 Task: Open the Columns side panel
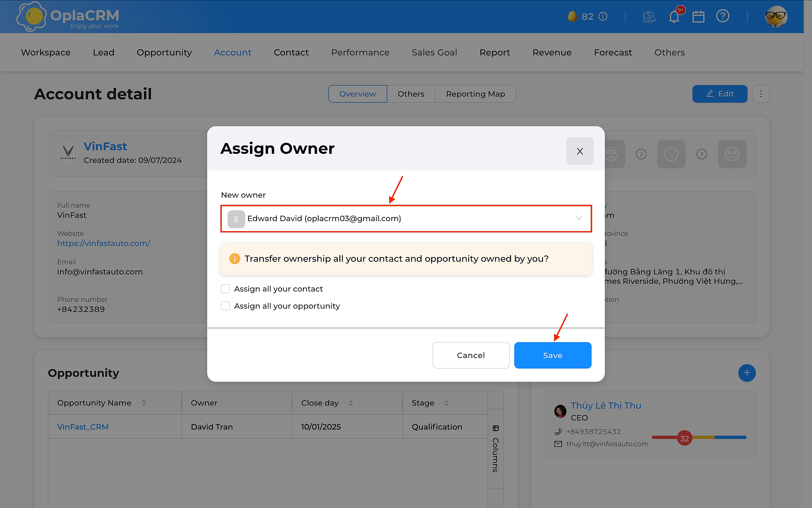tap(495, 448)
